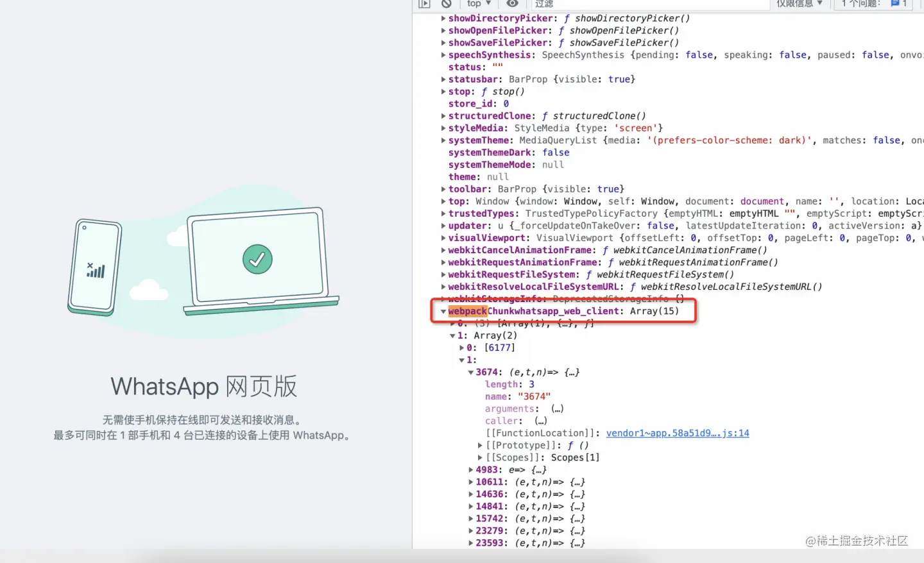924x563 pixels.
Task: Expand module 10611 function
Action: (471, 482)
